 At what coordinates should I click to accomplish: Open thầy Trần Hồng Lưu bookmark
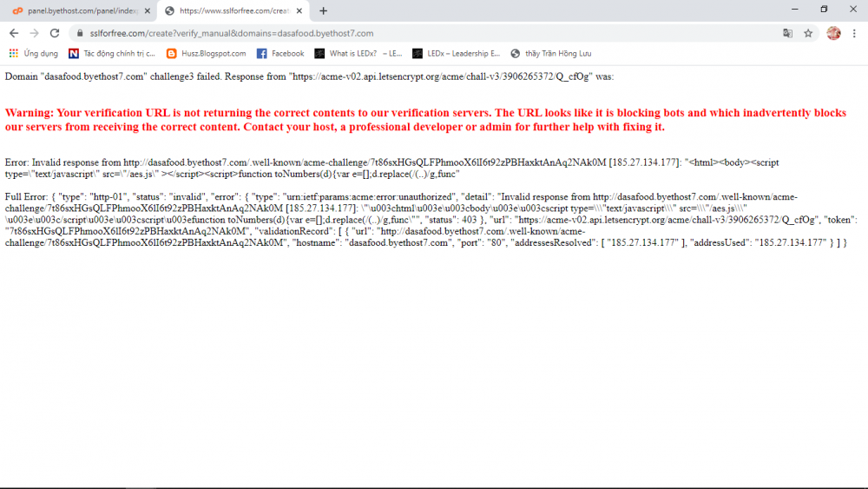[551, 53]
